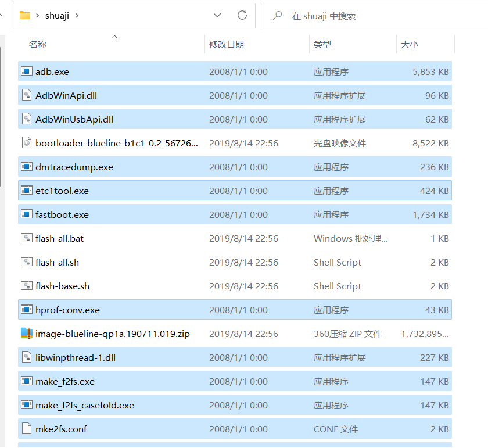
Task: Click the AdbWinApi.dll file icon
Action: click(x=27, y=95)
